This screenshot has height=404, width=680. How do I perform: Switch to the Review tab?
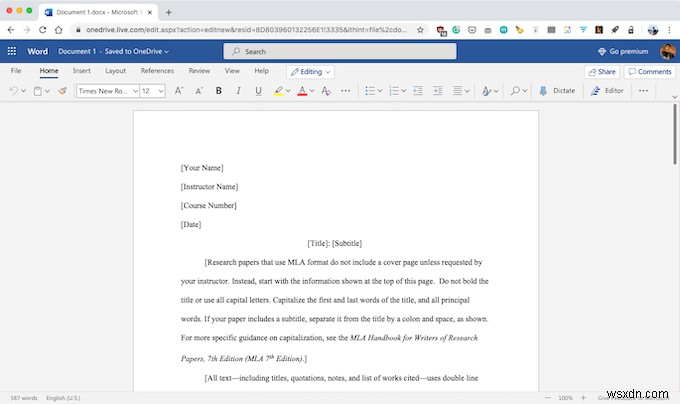coord(199,71)
